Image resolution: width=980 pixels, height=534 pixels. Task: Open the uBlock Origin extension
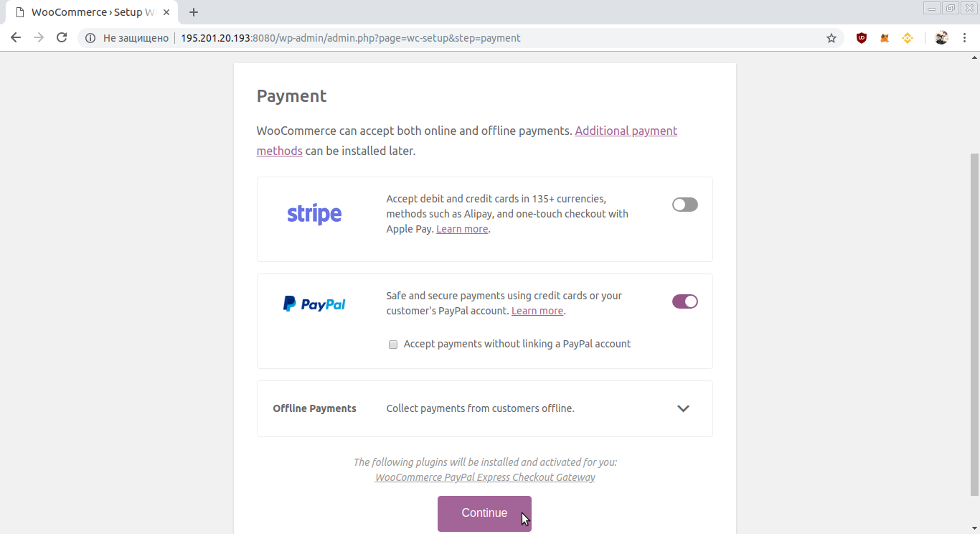[x=862, y=38]
